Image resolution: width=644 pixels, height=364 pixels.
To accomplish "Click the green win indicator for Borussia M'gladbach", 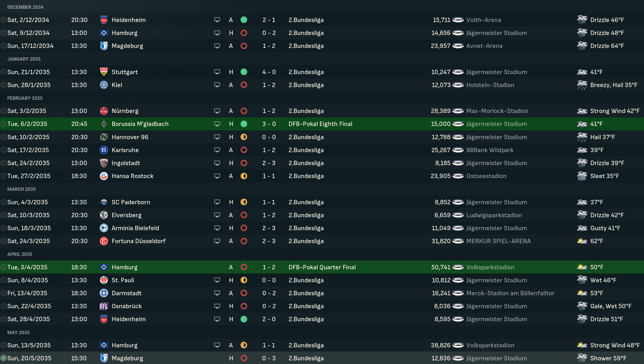I will [x=244, y=124].
